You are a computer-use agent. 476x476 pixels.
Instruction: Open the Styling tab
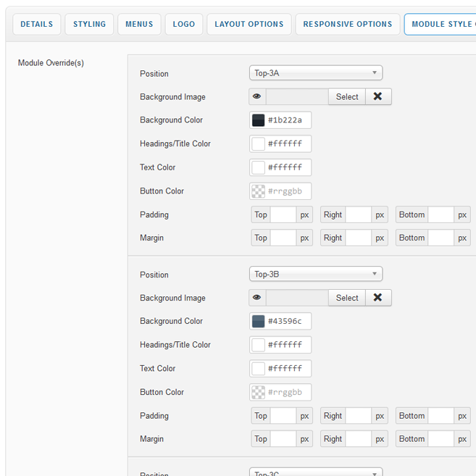pyautogui.click(x=89, y=24)
